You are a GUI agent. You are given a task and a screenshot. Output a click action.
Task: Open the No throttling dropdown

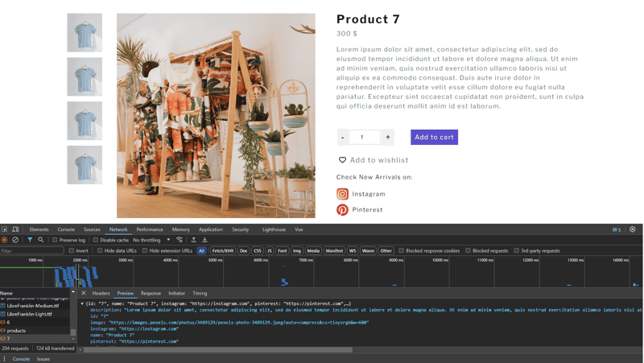(x=151, y=240)
